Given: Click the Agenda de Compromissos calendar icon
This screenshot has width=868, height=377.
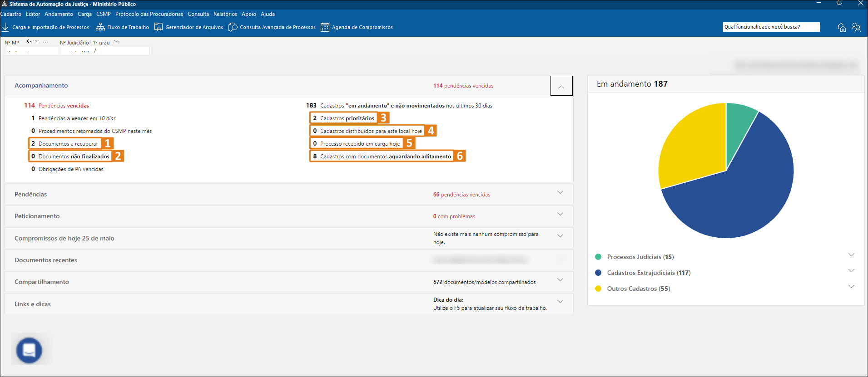Looking at the screenshot, I should (x=325, y=27).
